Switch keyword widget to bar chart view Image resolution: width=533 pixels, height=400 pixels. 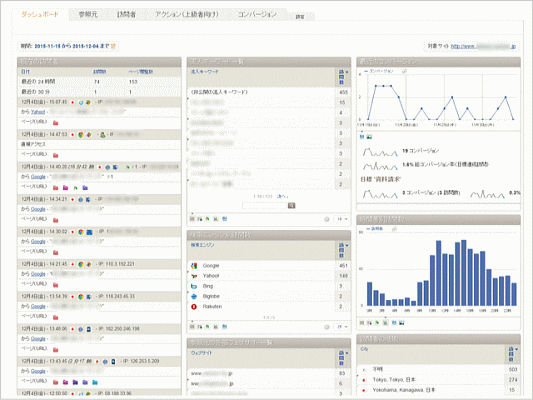tap(216, 219)
